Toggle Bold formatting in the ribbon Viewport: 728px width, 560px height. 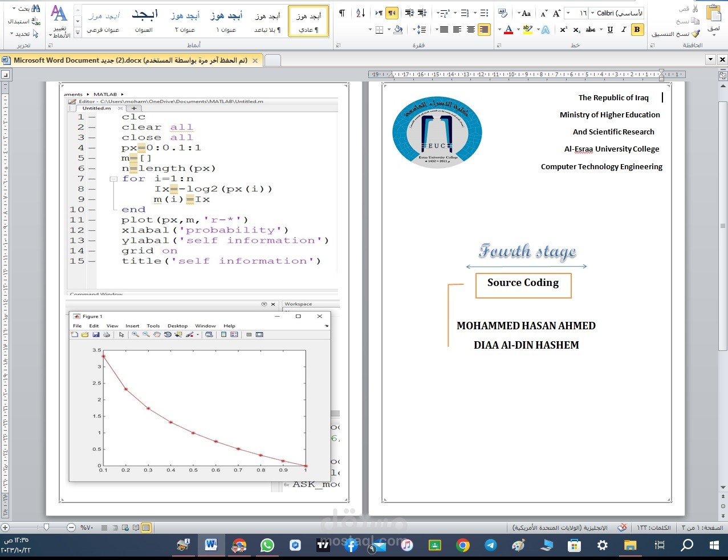click(x=637, y=30)
